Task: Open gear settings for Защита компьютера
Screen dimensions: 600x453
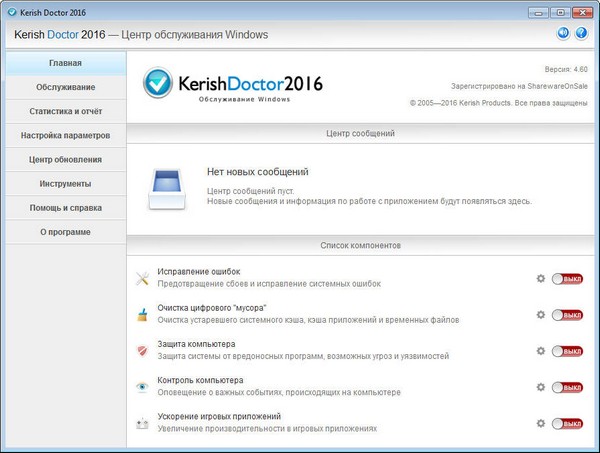Action: 541,351
